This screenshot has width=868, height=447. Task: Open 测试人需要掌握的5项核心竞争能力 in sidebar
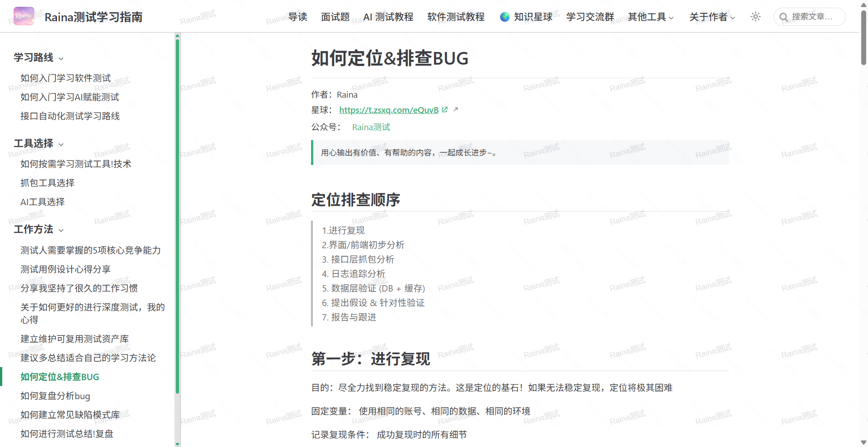pos(90,250)
